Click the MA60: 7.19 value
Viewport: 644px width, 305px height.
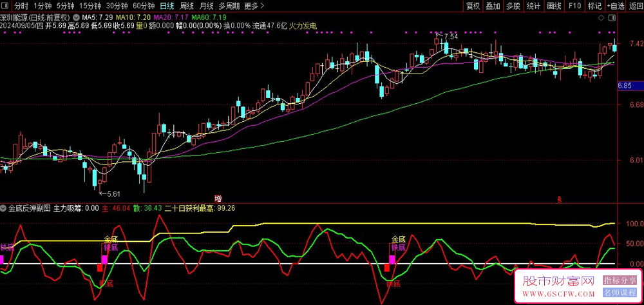click(209, 17)
